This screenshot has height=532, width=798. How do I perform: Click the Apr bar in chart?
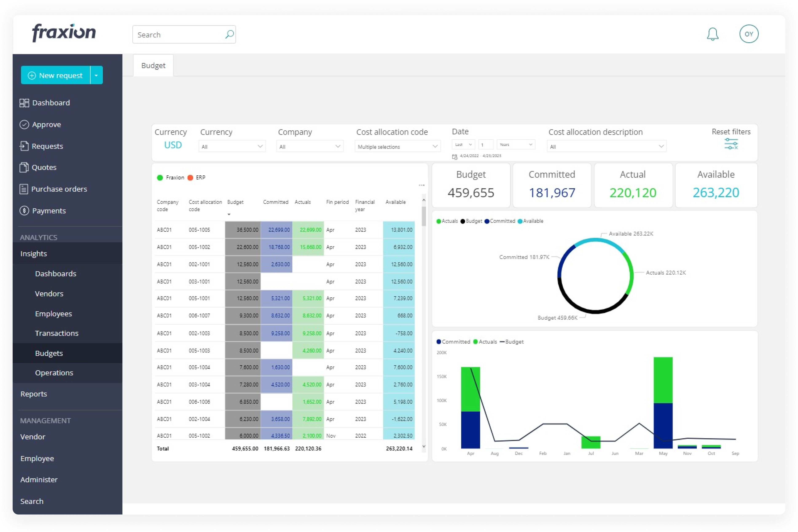point(470,408)
